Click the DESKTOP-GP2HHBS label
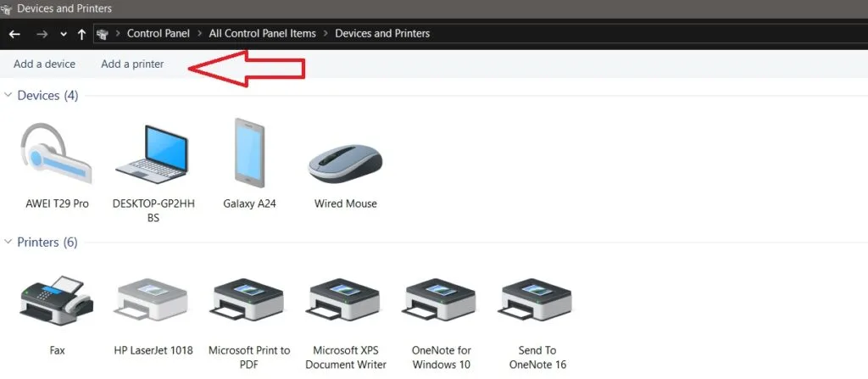The height and width of the screenshot is (379, 868). [x=153, y=210]
